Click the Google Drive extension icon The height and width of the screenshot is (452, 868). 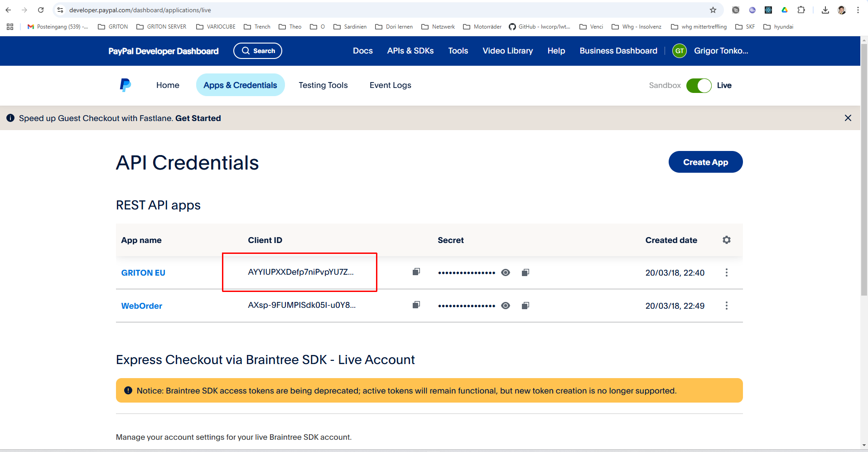[x=785, y=10]
